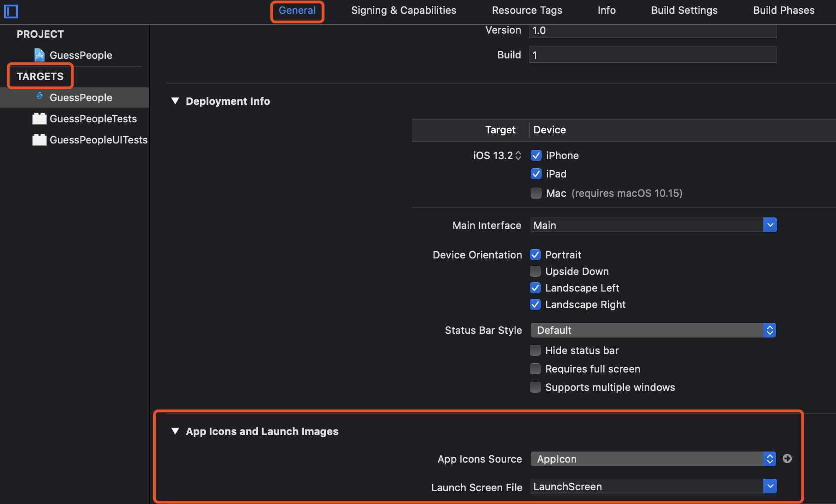
Task: Toggle Landscape Left orientation
Action: [x=535, y=288]
